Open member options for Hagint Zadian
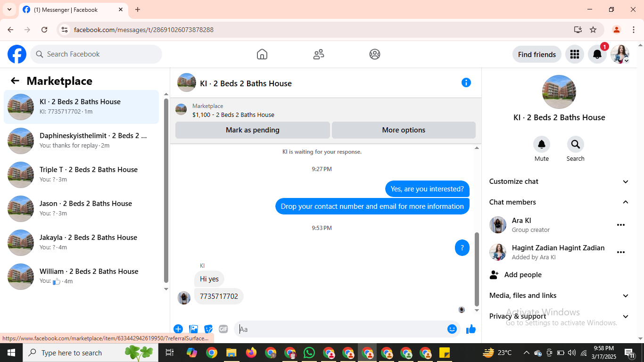The image size is (644, 362). click(621, 252)
